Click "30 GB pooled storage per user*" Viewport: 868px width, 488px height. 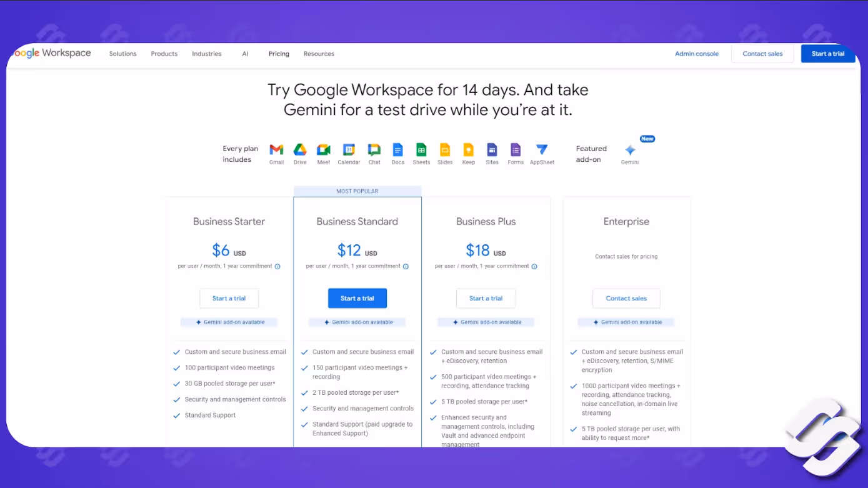click(230, 384)
